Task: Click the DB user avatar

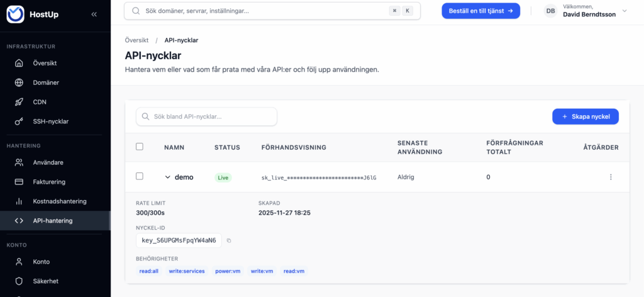Action: (x=550, y=11)
